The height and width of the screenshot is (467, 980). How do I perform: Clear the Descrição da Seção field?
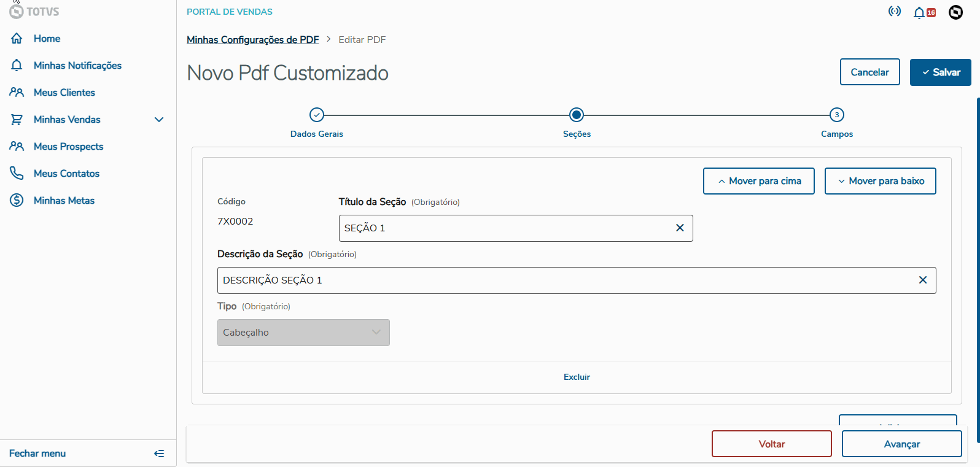click(x=922, y=280)
